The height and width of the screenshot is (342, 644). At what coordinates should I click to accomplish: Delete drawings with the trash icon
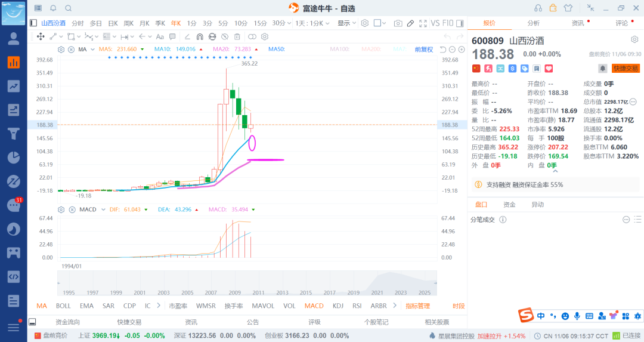coord(237,36)
